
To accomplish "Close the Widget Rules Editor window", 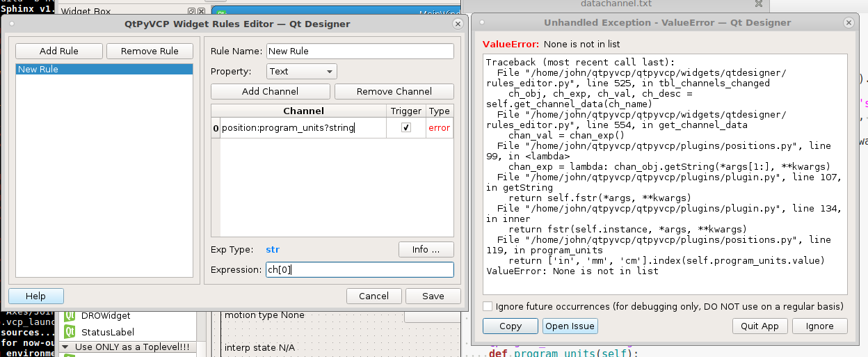I will (458, 23).
